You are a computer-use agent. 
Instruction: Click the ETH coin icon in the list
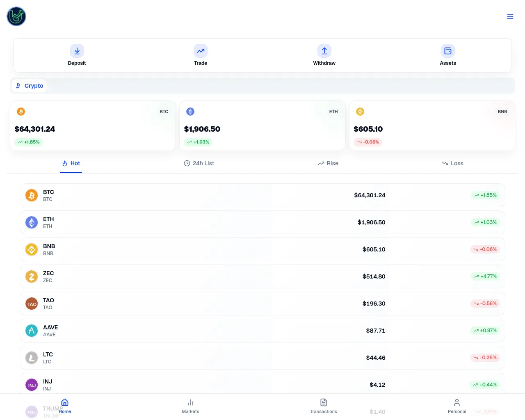pyautogui.click(x=32, y=222)
